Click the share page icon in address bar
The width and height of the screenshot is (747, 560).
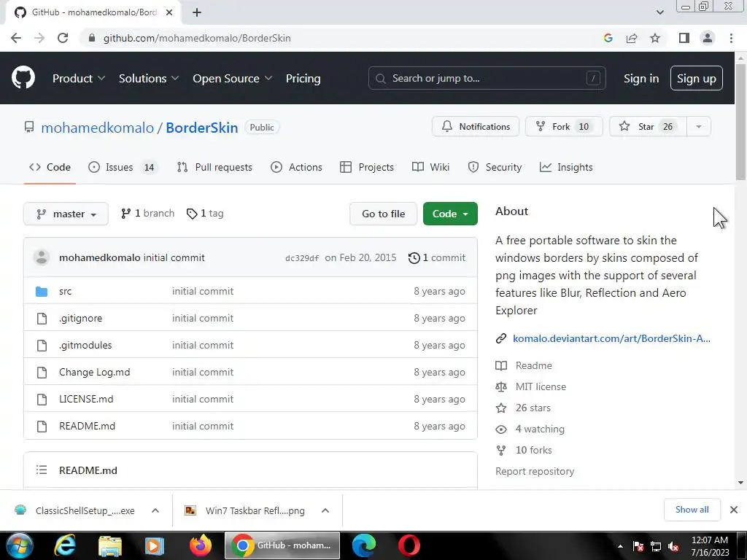pyautogui.click(x=632, y=38)
